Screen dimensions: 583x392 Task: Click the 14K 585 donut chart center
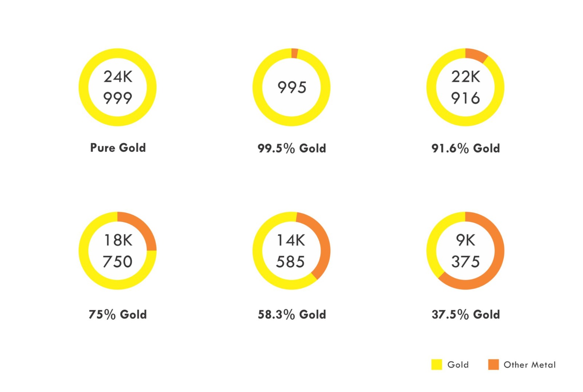[x=291, y=251]
